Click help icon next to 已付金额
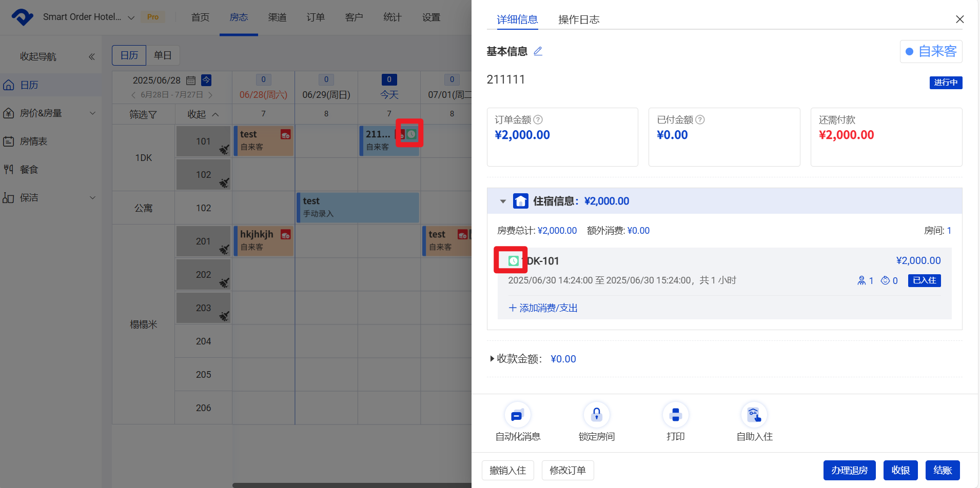The image size is (980, 488). 700,120
